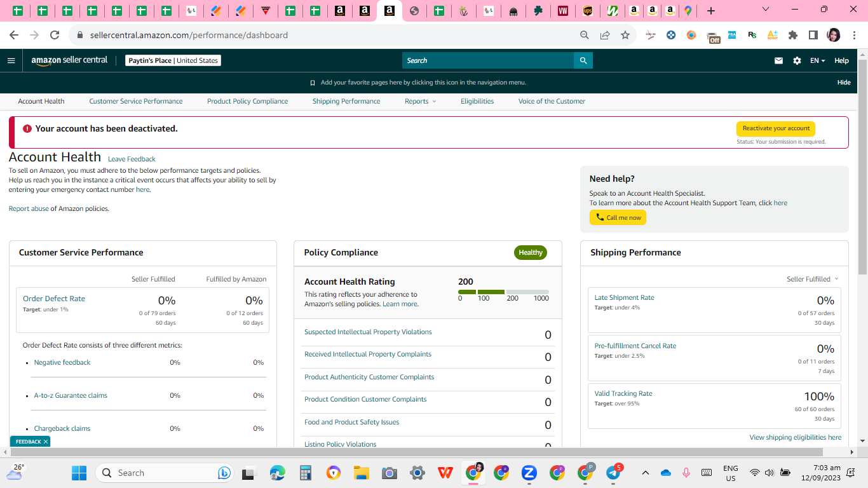Image resolution: width=868 pixels, height=488 pixels.
Task: Click the teal search magnifier button
Action: pyautogui.click(x=583, y=60)
